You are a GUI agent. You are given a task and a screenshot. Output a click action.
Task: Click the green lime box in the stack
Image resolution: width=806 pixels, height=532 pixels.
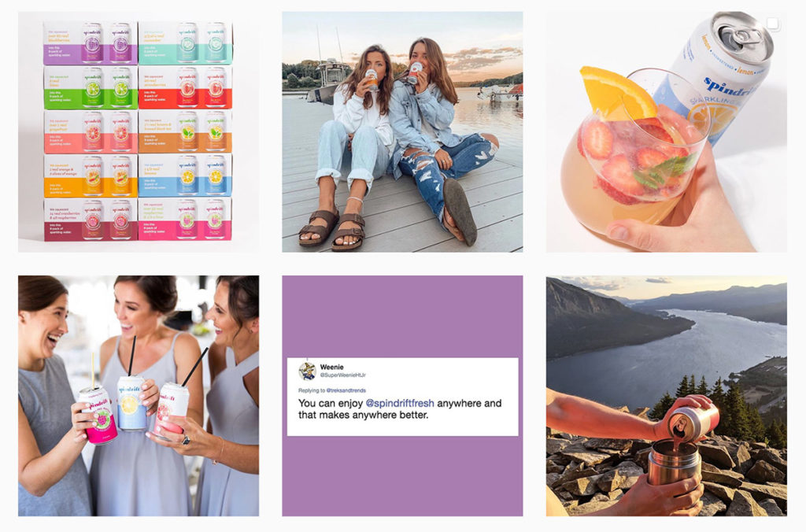(x=91, y=87)
